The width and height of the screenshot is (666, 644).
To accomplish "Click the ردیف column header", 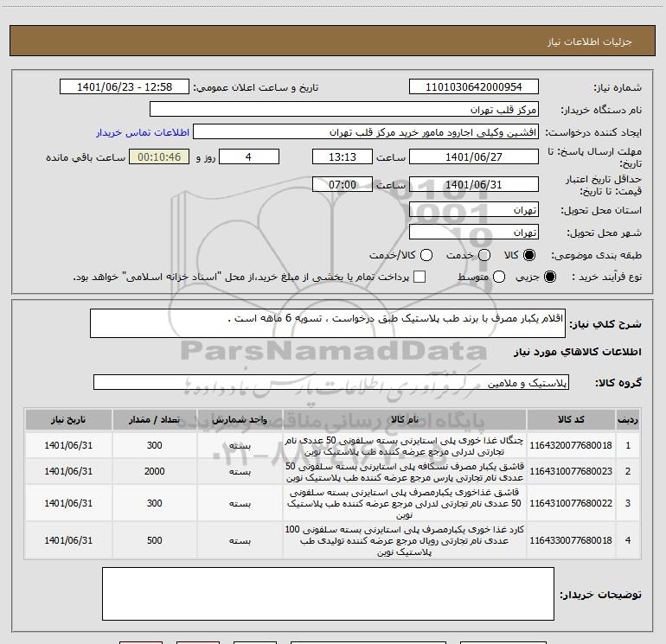I will coord(628,420).
